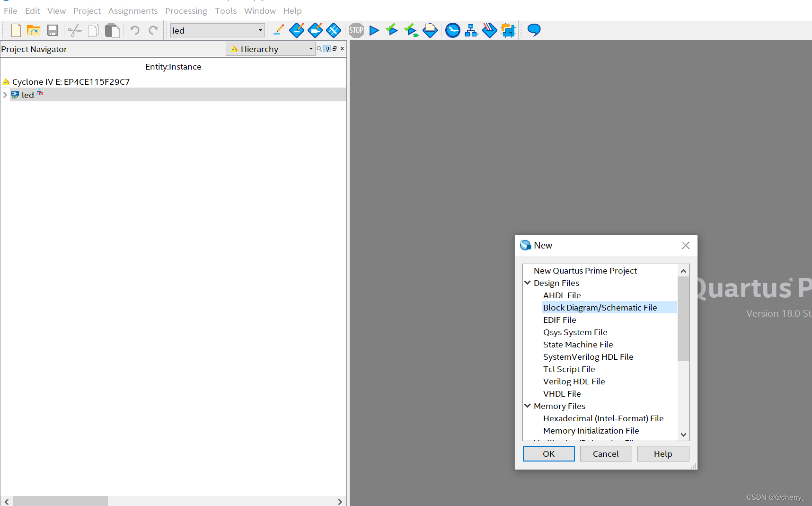This screenshot has height=506, width=812.
Task: Collapse the Design Files group
Action: click(528, 283)
